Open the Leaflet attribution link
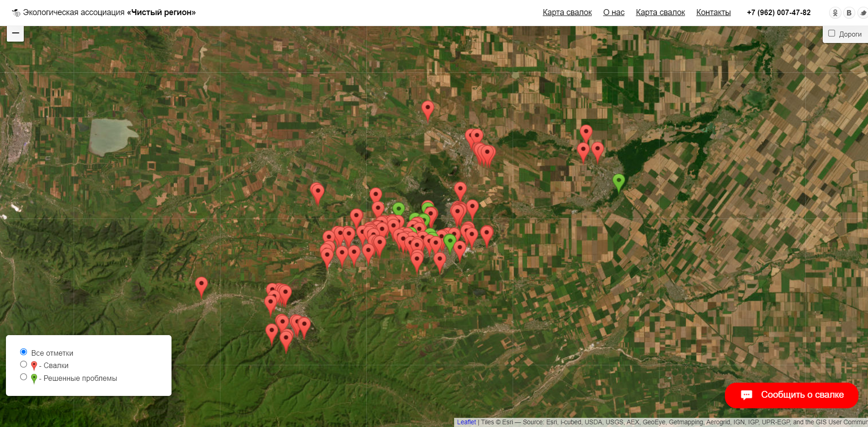The height and width of the screenshot is (427, 868). 466,422
